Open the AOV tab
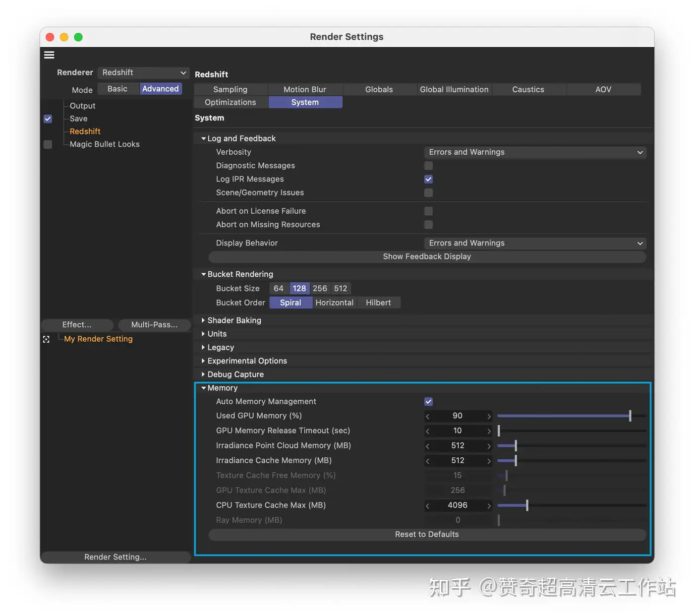Viewport: 694px width, 616px height. (x=603, y=89)
